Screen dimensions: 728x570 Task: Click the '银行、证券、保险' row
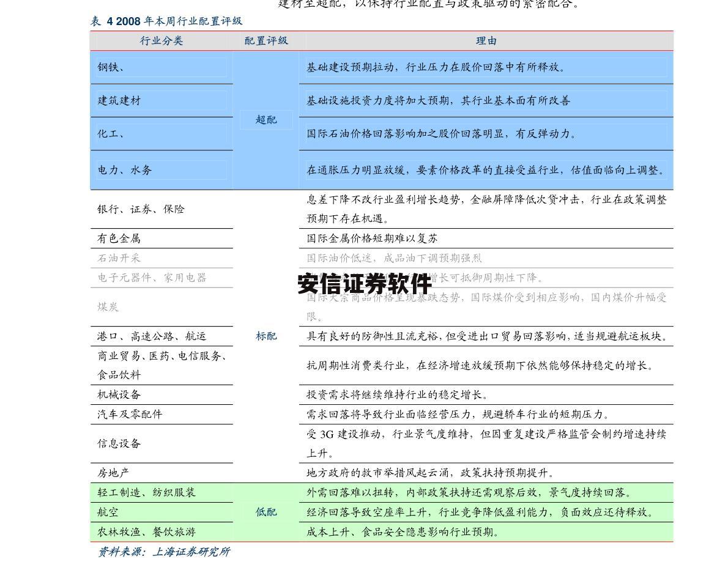tap(382, 209)
